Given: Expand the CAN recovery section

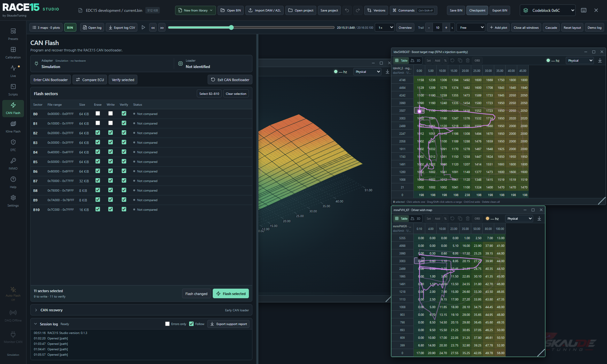Looking at the screenshot, I should pos(141,310).
